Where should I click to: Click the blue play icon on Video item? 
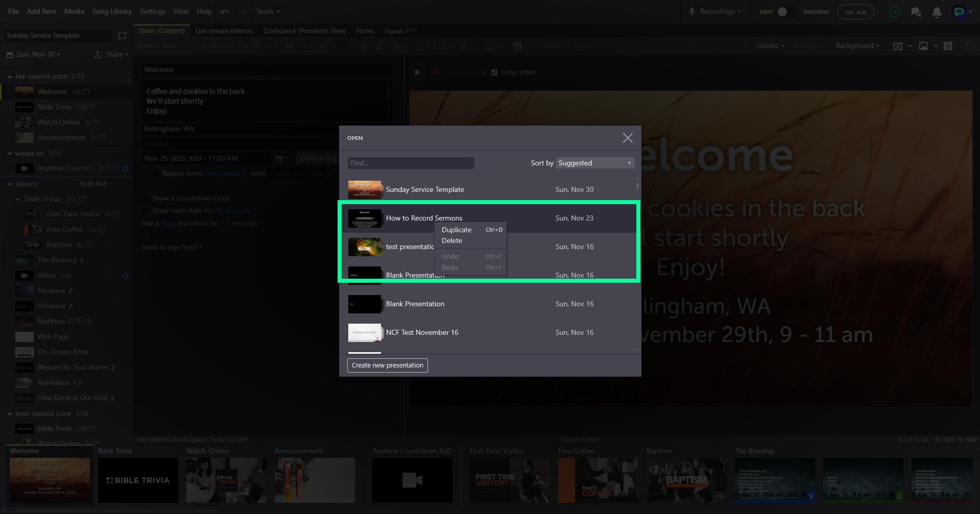point(126,276)
